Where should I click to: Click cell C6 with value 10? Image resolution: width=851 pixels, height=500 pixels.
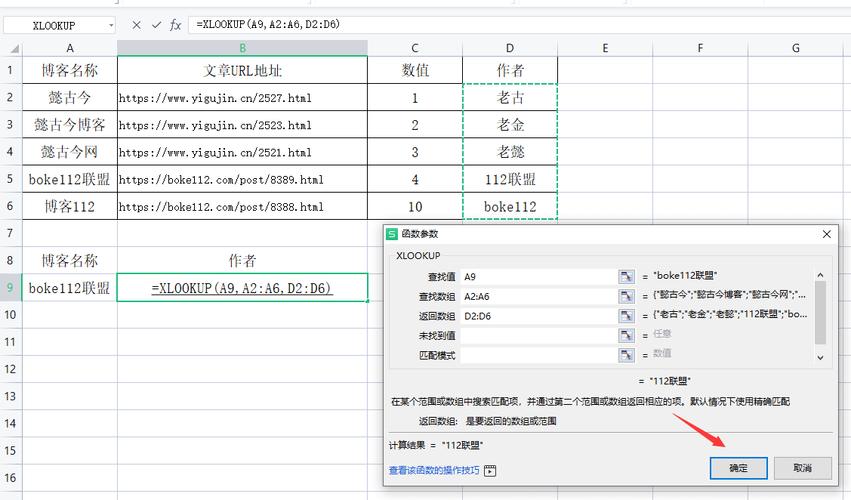click(415, 206)
